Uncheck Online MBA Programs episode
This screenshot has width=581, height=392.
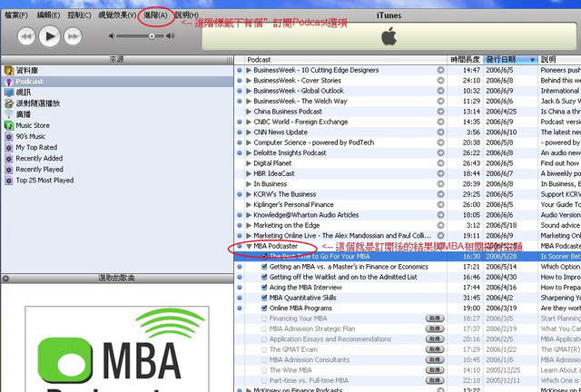[x=264, y=308]
